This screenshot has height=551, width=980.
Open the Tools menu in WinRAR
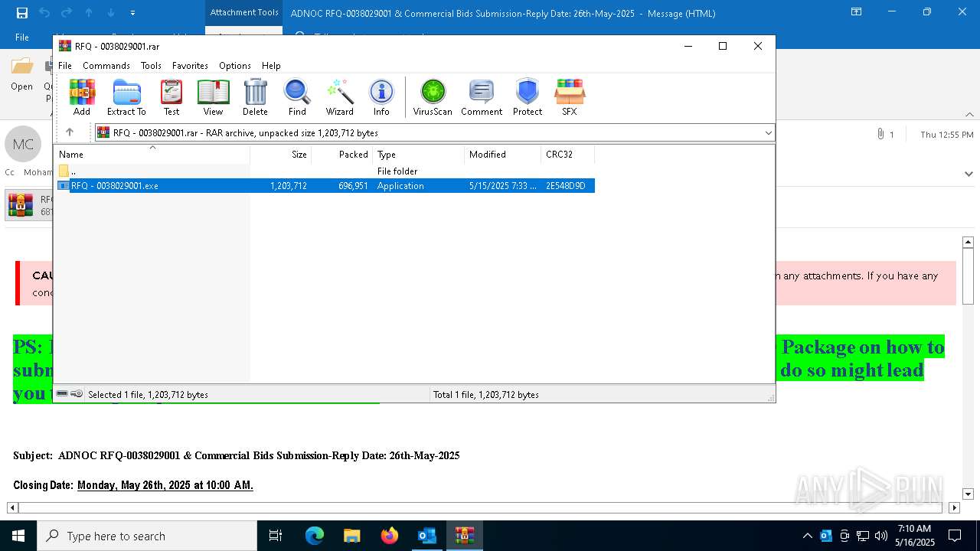[x=151, y=66]
